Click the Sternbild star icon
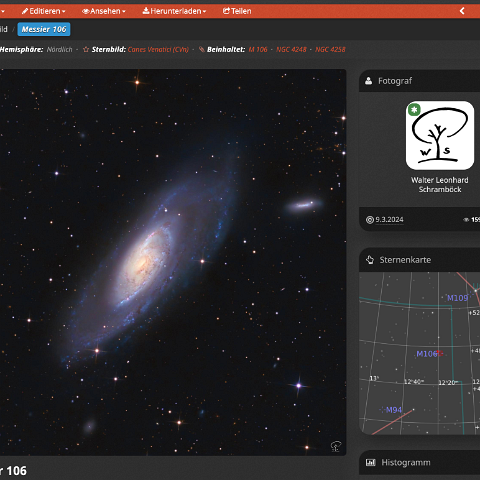Screen dimensions: 480x480 click(86, 50)
